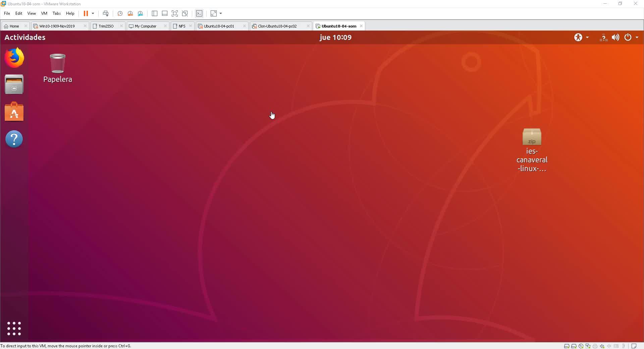This screenshot has height=349, width=644.
Task: Switch to Unity mode
Action: pyautogui.click(x=185, y=13)
